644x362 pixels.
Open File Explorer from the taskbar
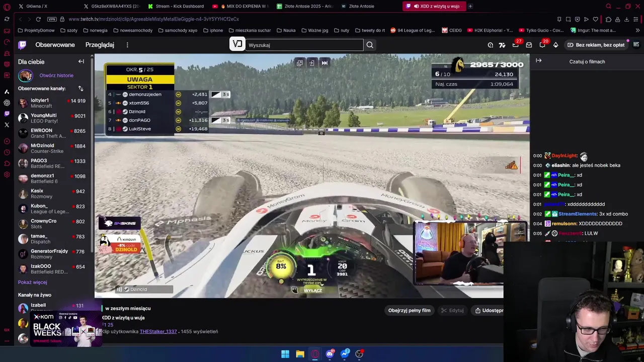click(300, 354)
